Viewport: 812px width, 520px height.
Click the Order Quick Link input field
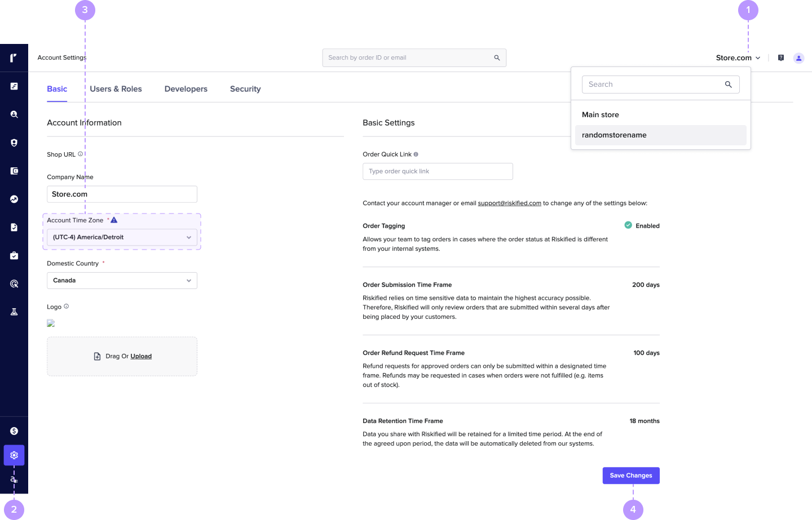438,171
